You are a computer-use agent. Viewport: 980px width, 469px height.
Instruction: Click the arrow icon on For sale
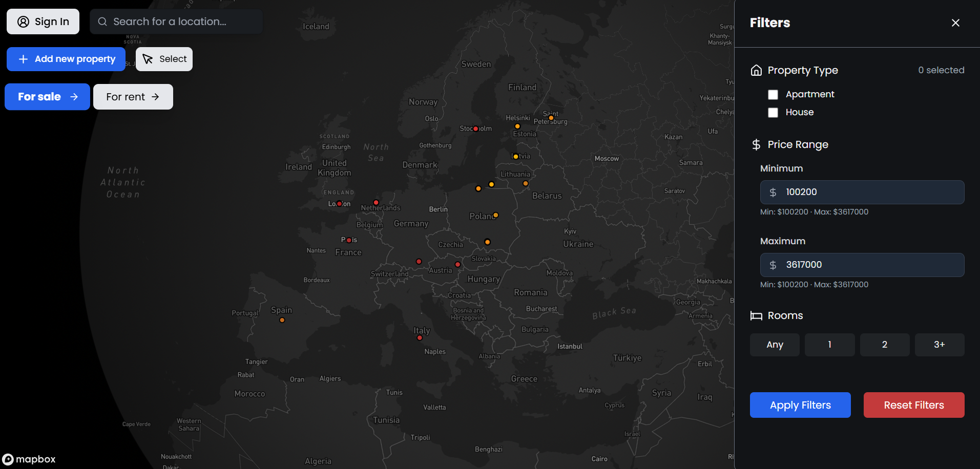74,97
